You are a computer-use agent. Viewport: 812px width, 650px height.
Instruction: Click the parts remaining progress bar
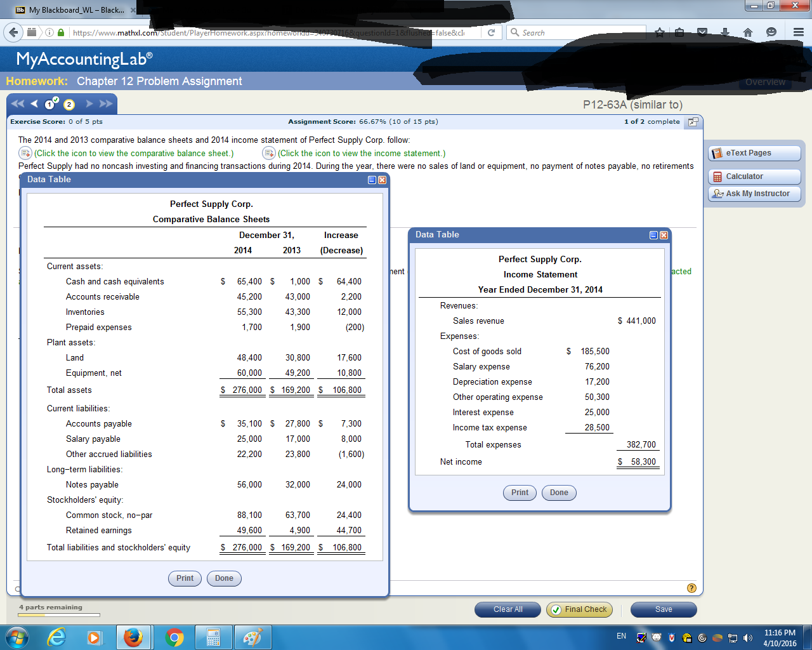tap(59, 614)
